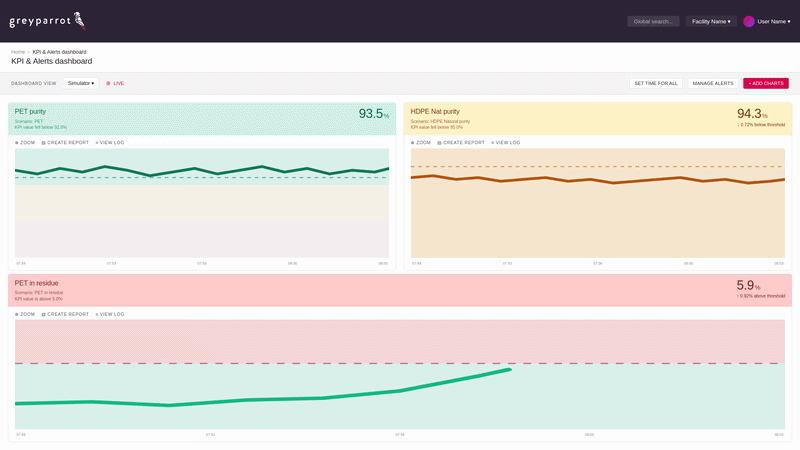Go to Home breadcrumb link
800x450 pixels.
(18, 52)
